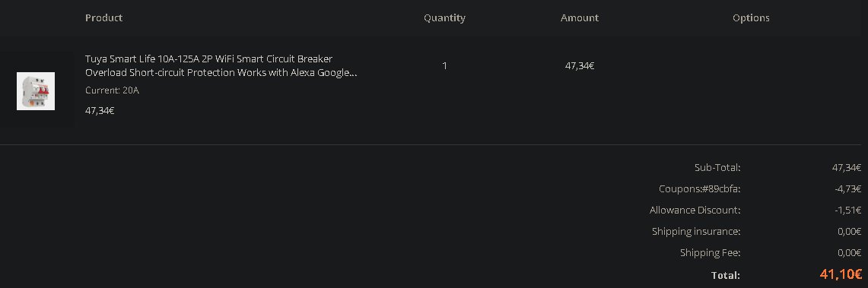868x288 pixels.
Task: Click the quantity value 1
Action: click(444, 66)
